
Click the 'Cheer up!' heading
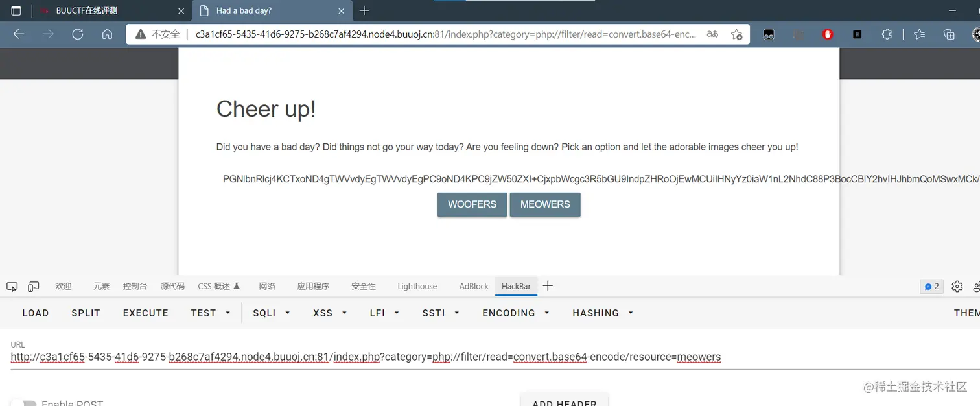266,110
